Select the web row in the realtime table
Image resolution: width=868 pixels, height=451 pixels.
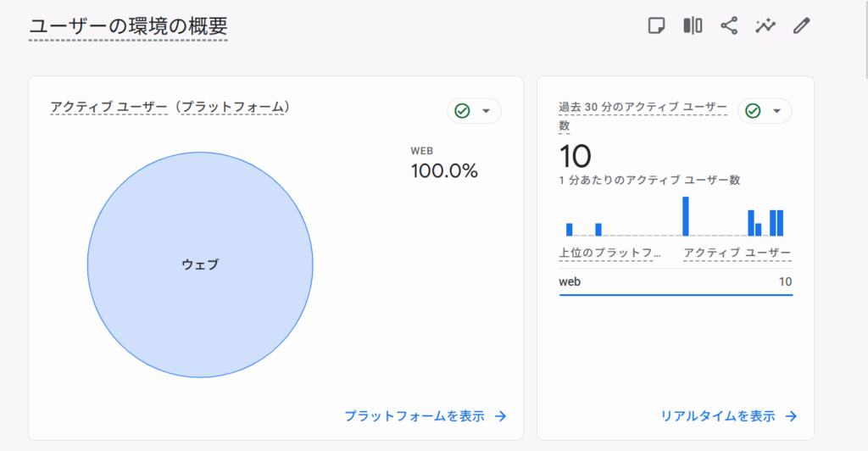[676, 281]
